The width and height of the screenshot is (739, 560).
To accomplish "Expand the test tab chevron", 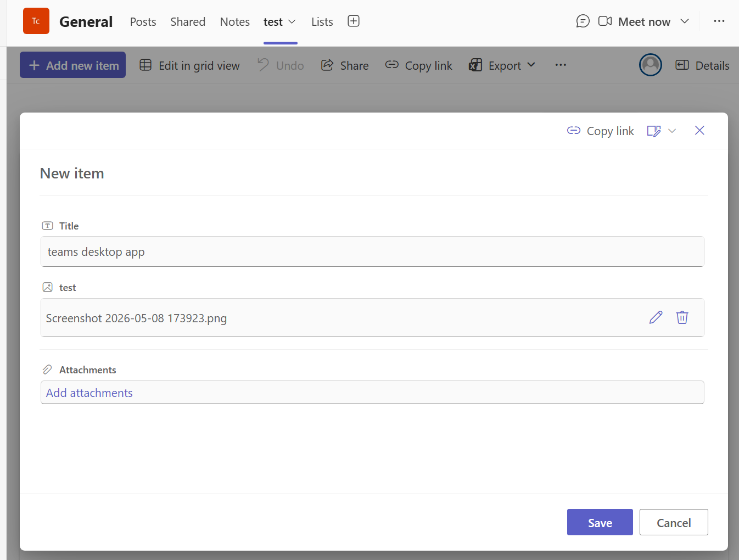I will [292, 22].
